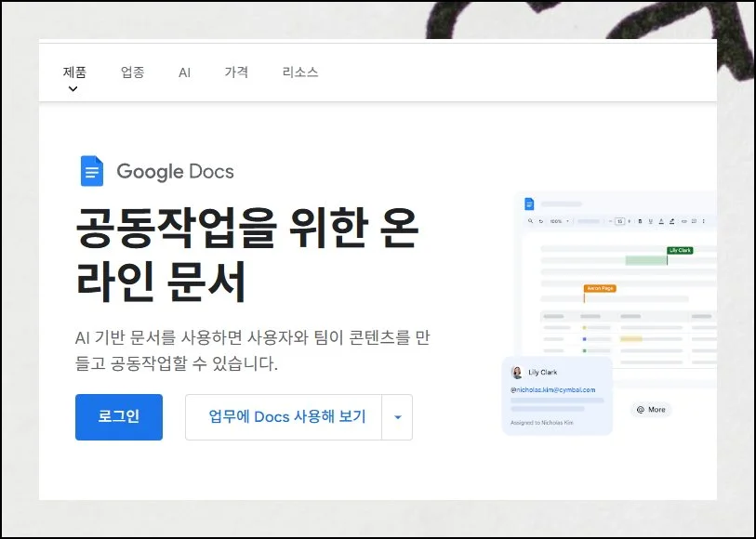The width and height of the screenshot is (756, 539).
Task: Click the blue Google Docs file icon
Action: coord(92,171)
